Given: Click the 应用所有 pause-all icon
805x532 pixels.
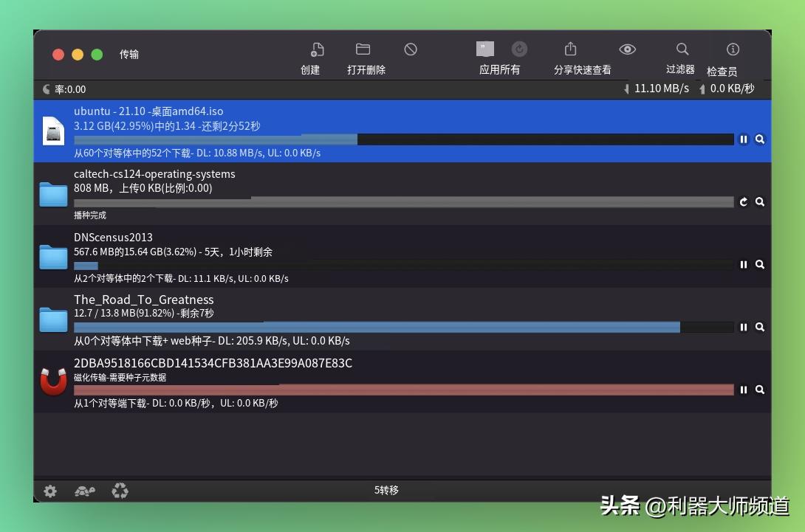Looking at the screenshot, I should 485,49.
